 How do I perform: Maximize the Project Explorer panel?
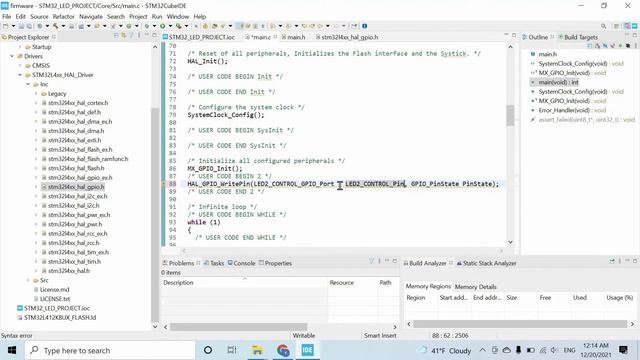coord(154,36)
